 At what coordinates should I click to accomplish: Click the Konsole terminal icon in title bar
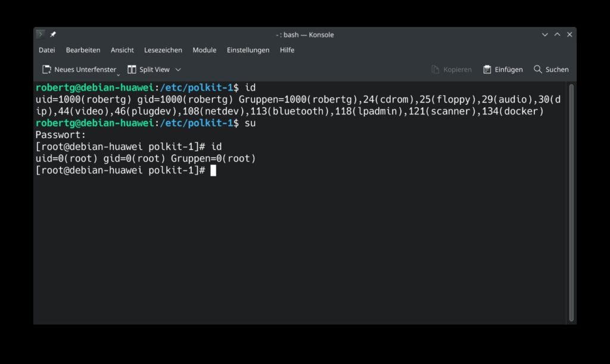[40, 34]
